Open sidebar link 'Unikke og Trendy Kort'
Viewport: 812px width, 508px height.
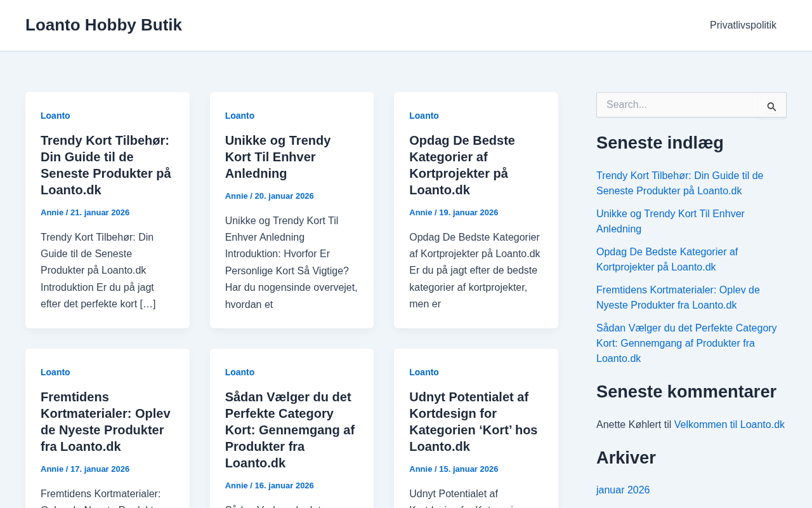point(671,221)
